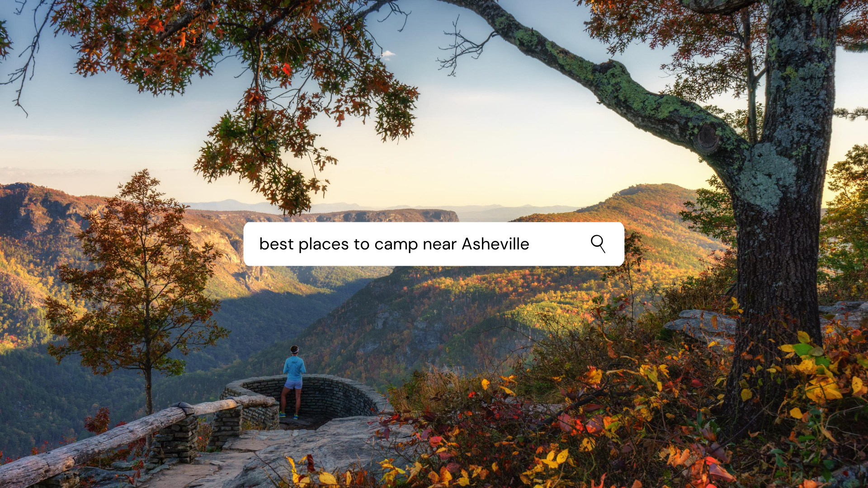Click the hiker's purple shorts
This screenshot has height=488, width=868.
[293, 385]
